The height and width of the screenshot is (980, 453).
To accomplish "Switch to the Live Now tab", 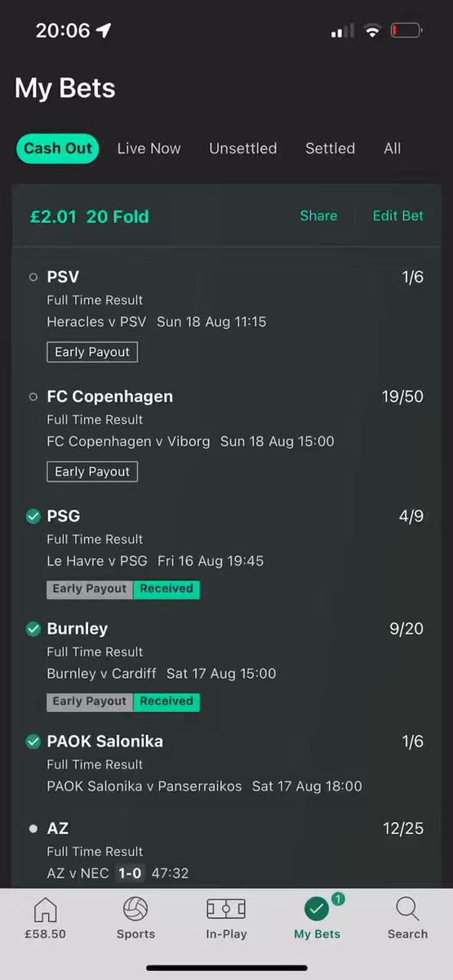I will tap(149, 149).
